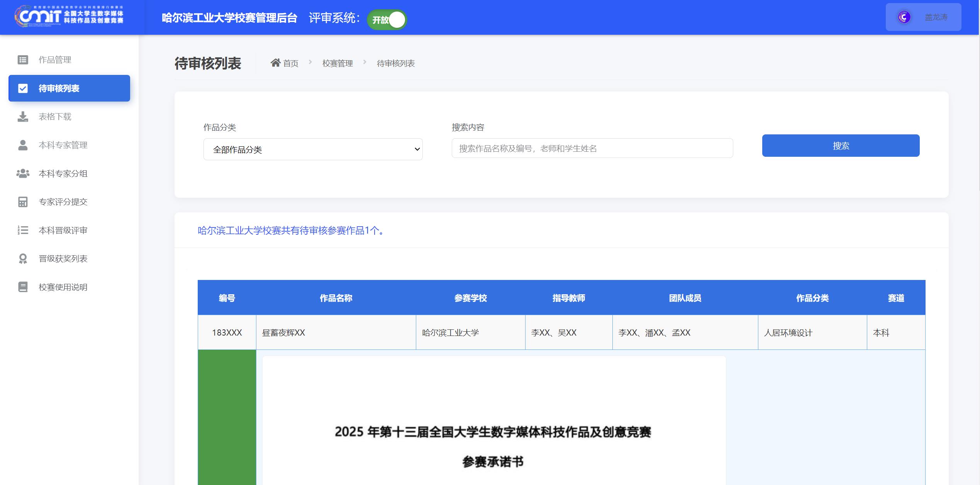Click cell 183XXX in table
This screenshot has height=485, width=980.
tap(227, 332)
